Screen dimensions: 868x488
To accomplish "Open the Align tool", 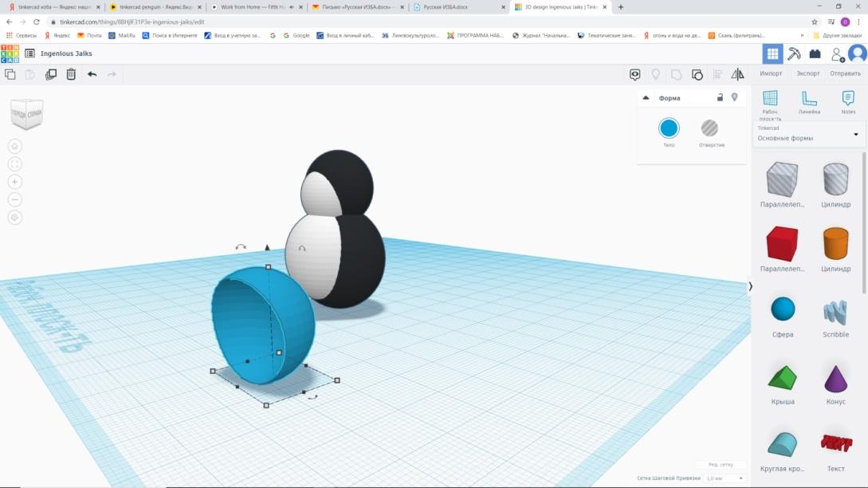I will point(717,74).
